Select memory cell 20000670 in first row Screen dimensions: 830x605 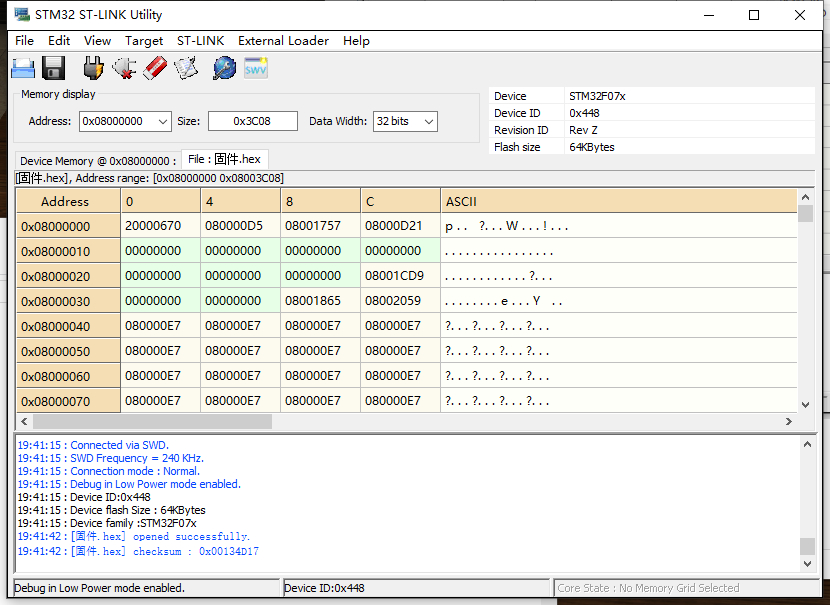tap(152, 226)
